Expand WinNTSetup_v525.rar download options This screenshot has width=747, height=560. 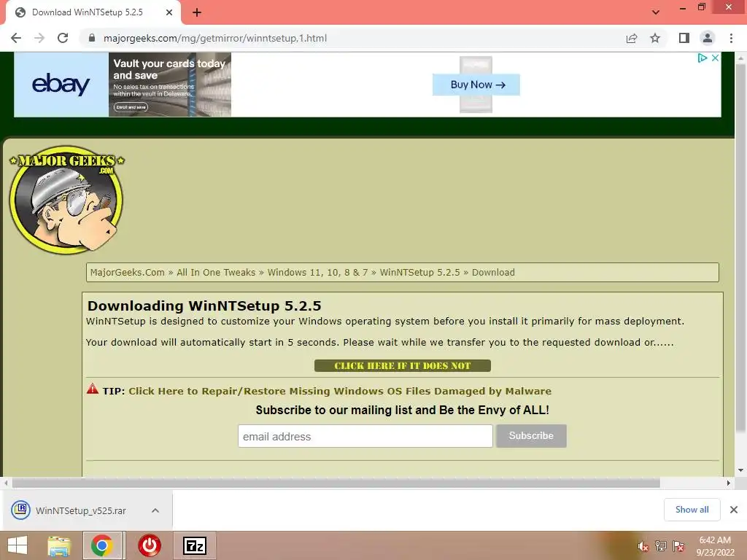[x=155, y=510]
